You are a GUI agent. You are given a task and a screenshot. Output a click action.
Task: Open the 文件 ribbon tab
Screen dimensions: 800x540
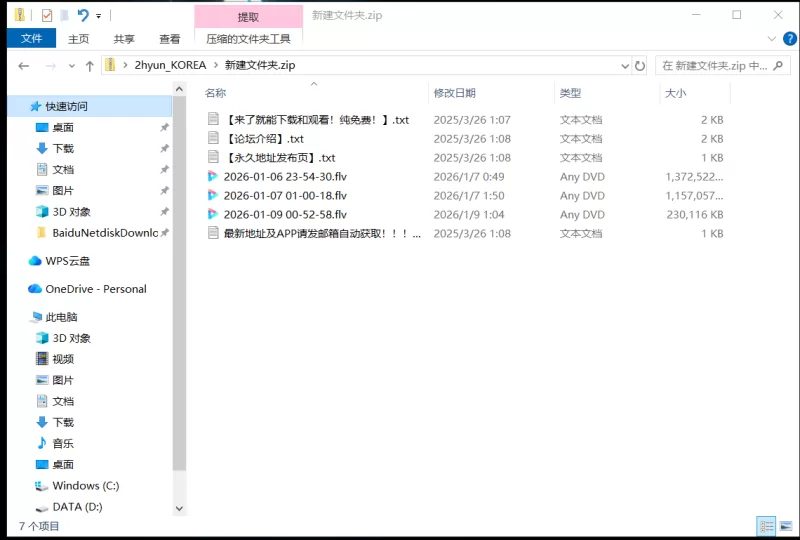(31, 38)
